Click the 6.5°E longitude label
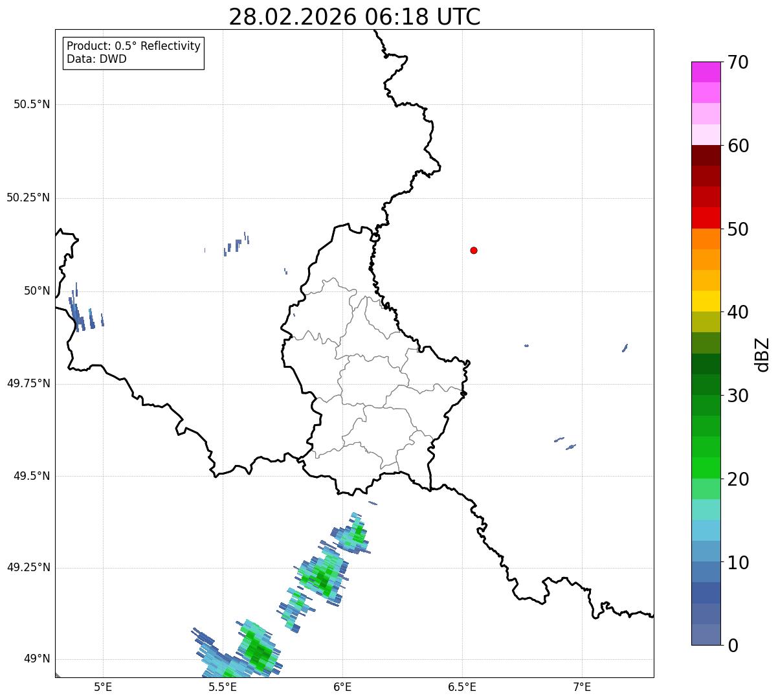Image resolution: width=778 pixels, height=700 pixels. [462, 687]
